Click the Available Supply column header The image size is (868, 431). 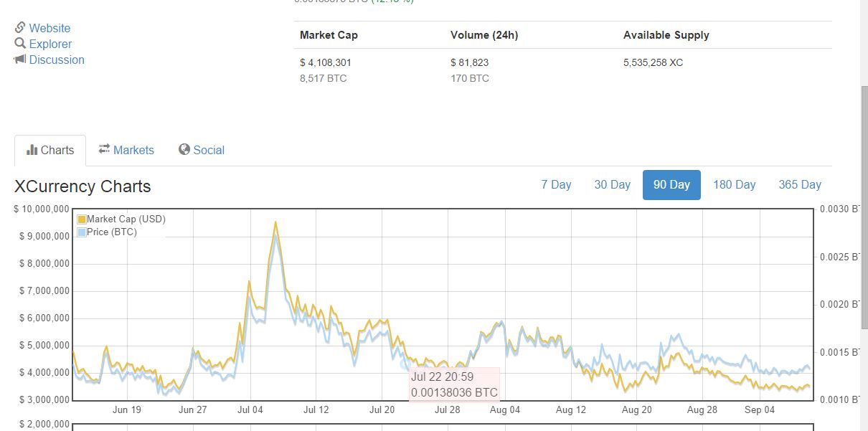click(x=666, y=35)
